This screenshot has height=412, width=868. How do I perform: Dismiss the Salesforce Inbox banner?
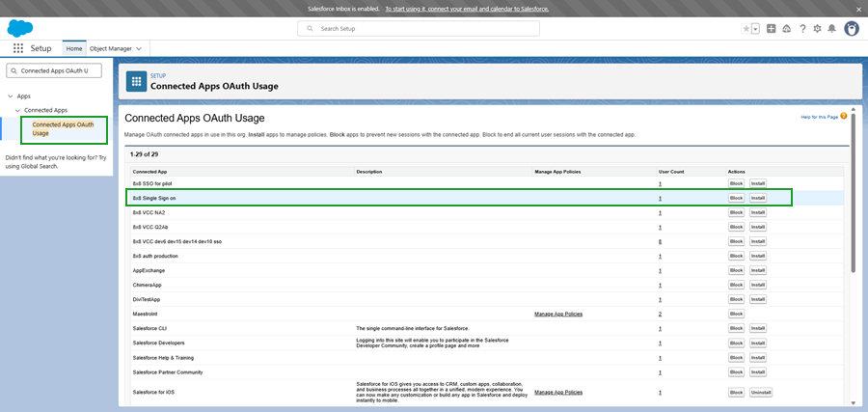coord(857,9)
